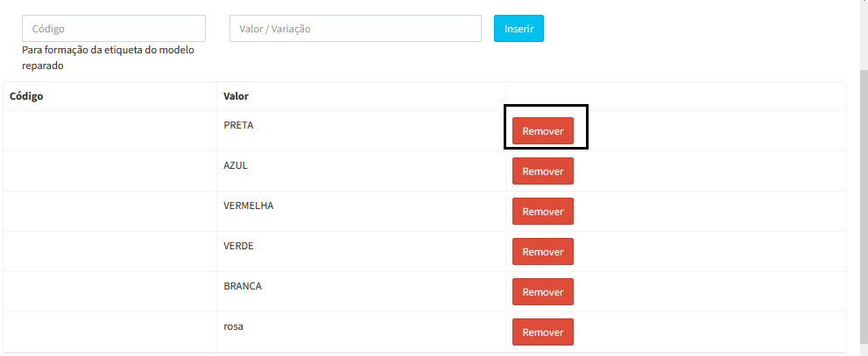Remove the VERDE value

(542, 252)
